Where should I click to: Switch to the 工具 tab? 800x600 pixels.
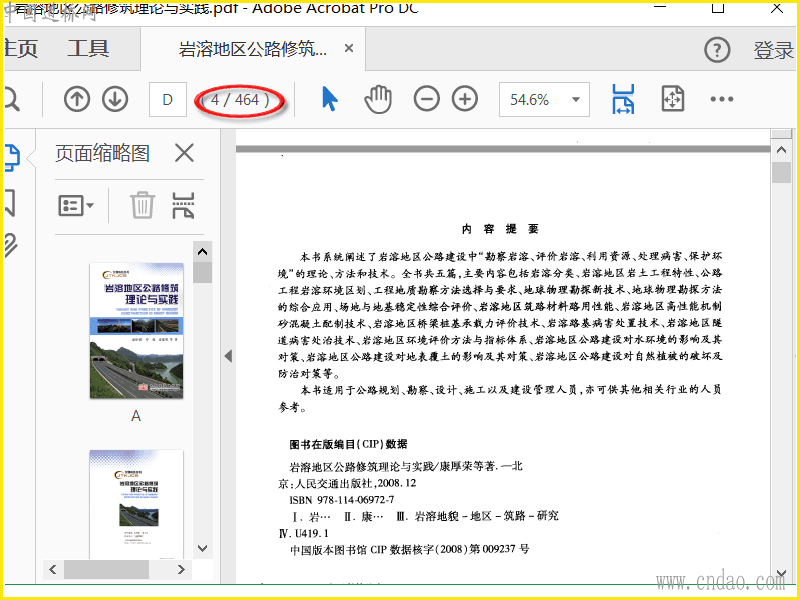click(88, 49)
